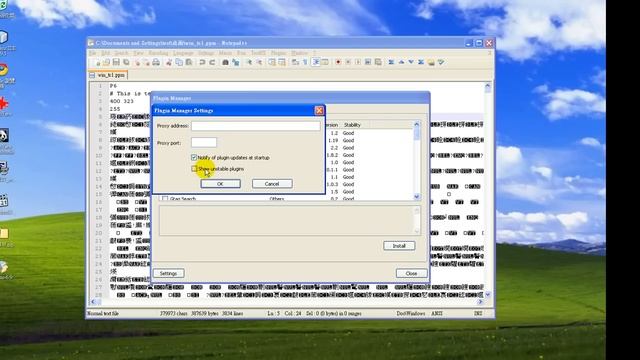Image resolution: width=640 pixels, height=360 pixels.
Task: Click the Normal text file status entry
Action: tap(103, 313)
